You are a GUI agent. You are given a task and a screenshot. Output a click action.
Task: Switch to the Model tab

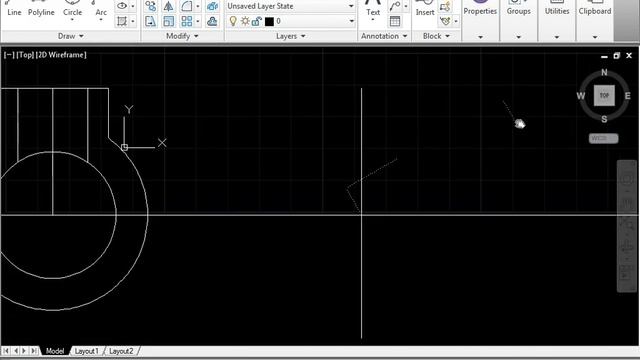coord(55,351)
